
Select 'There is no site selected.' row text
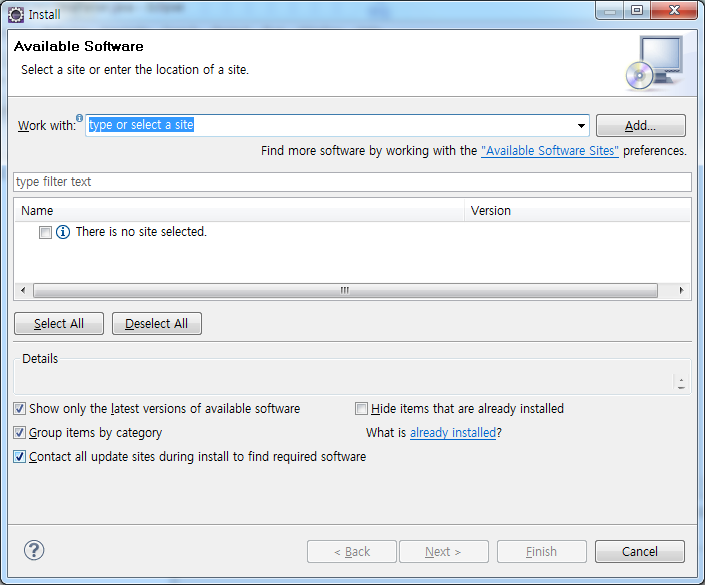[x=141, y=232]
